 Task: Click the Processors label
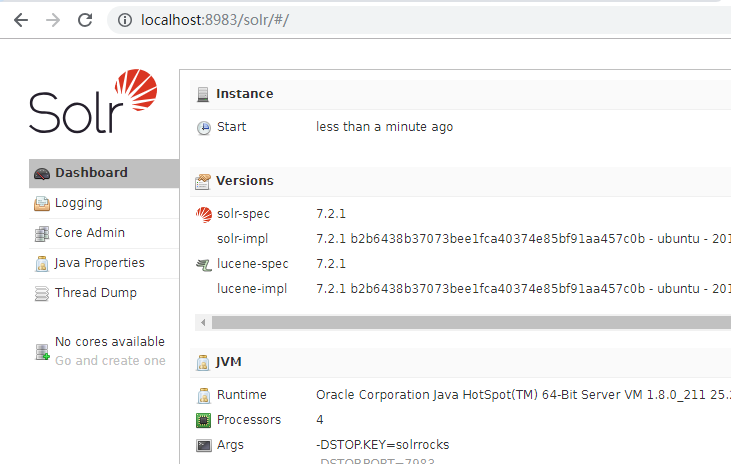pyautogui.click(x=249, y=420)
